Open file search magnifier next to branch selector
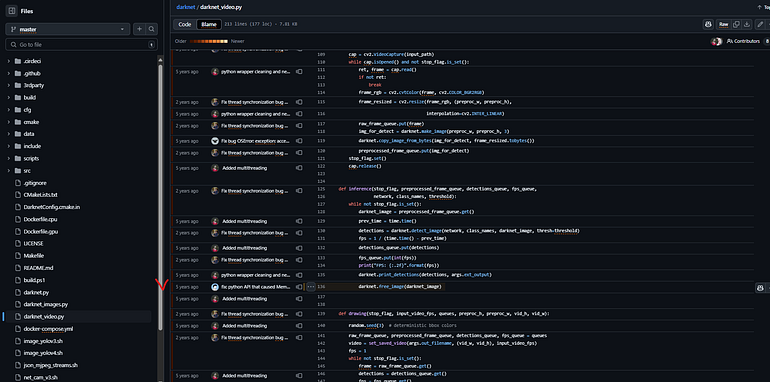Screen dimensions: 770x382 (x=152, y=29)
